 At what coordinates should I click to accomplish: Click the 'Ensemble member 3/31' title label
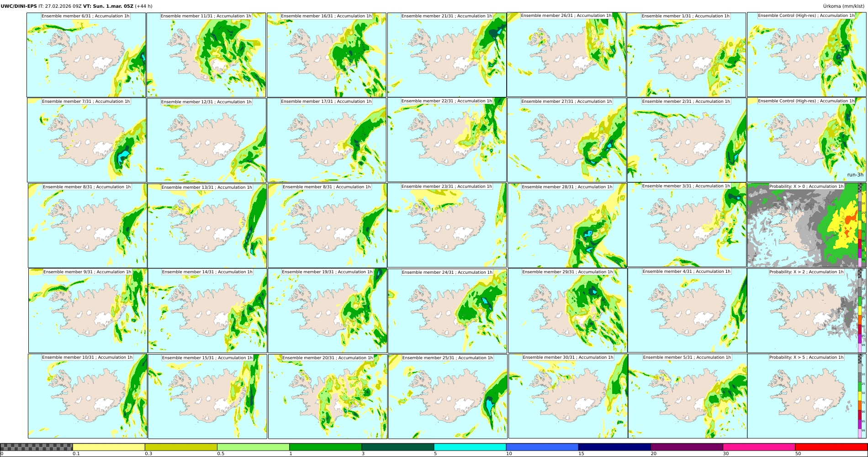[686, 186]
